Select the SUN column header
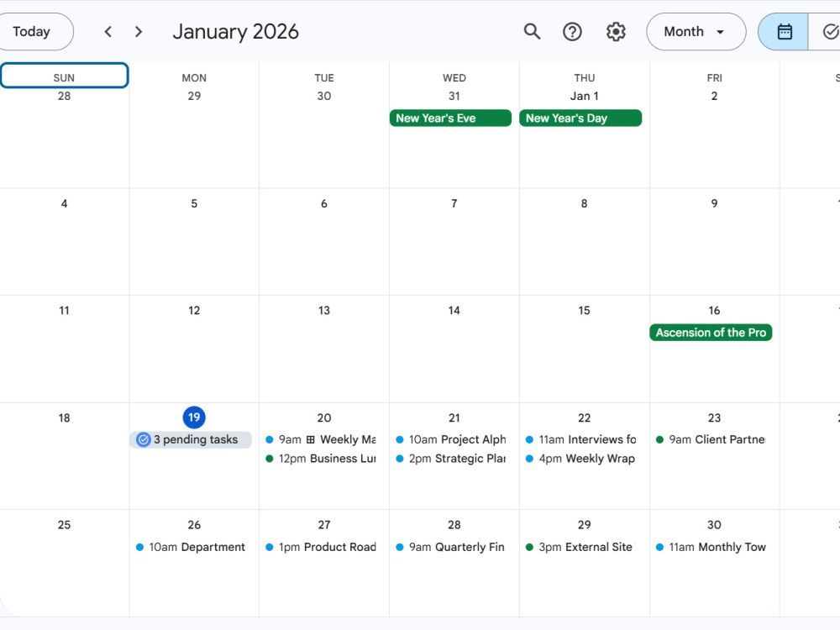Image resolution: width=840 pixels, height=630 pixels. (x=65, y=76)
